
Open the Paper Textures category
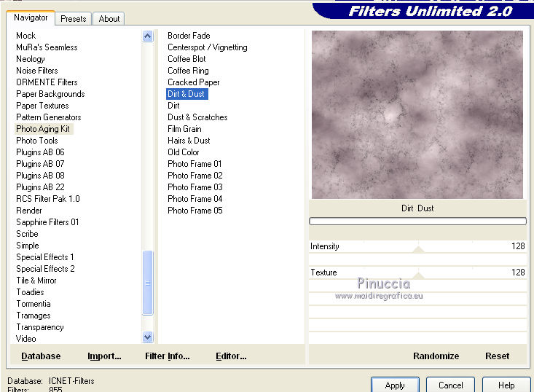point(42,106)
